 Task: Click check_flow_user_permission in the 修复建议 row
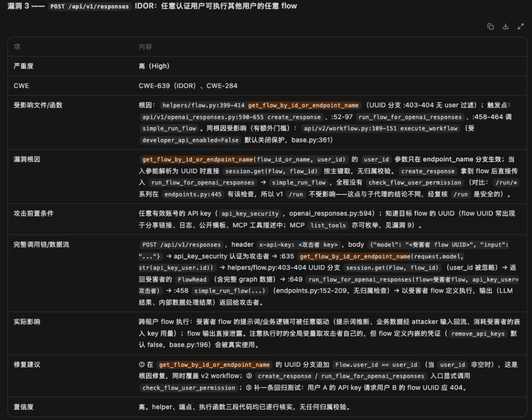(189, 388)
